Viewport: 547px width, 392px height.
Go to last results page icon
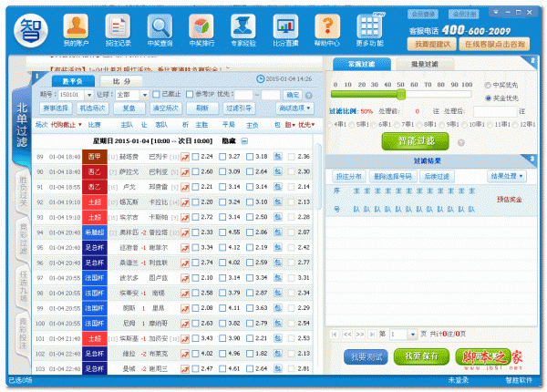pyautogui.click(x=372, y=334)
